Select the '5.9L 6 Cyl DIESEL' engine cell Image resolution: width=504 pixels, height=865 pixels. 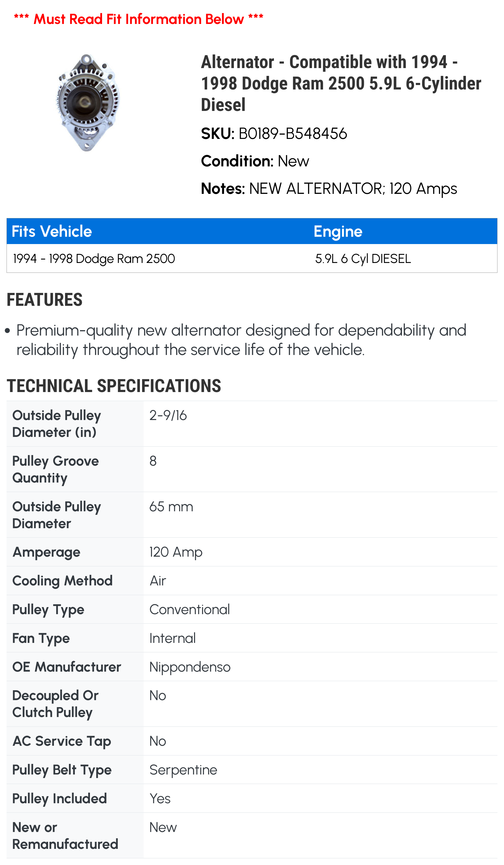coord(363,258)
